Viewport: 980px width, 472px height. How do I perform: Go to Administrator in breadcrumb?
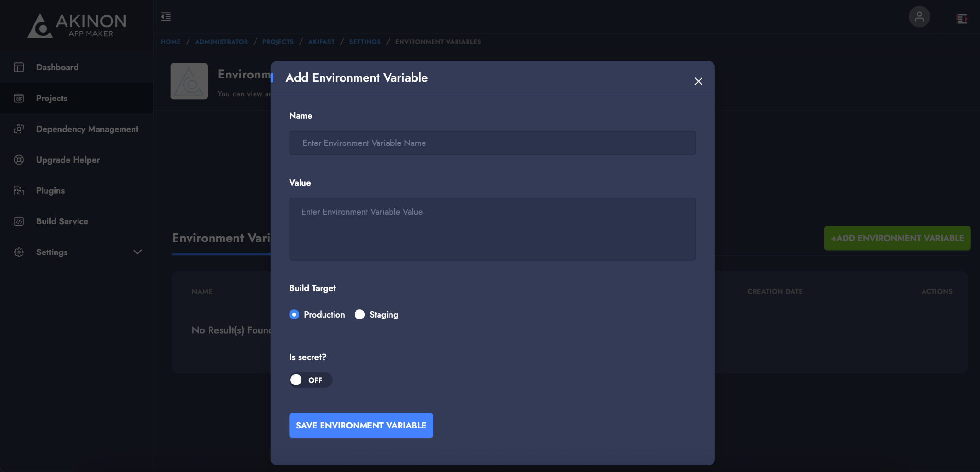[x=221, y=42]
